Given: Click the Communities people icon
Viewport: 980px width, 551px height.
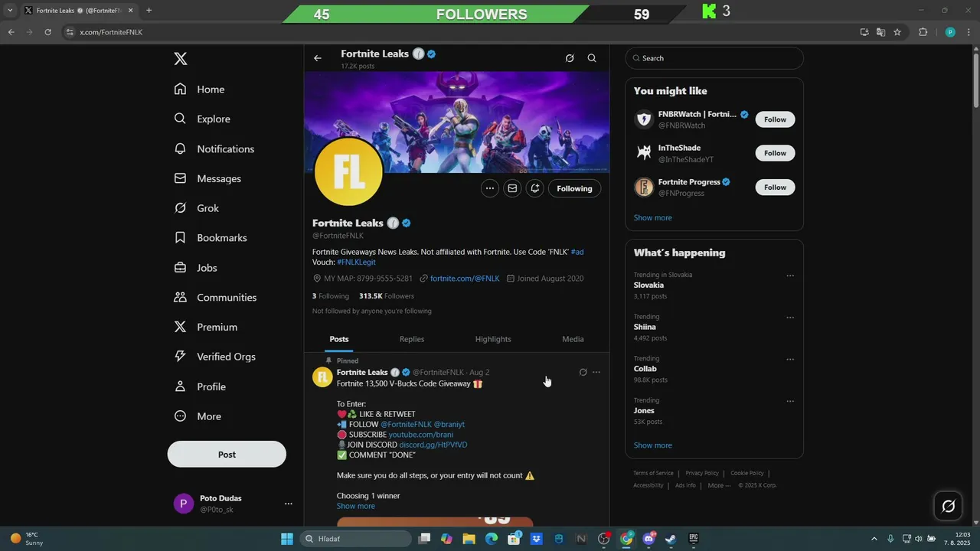Looking at the screenshot, I should point(180,297).
